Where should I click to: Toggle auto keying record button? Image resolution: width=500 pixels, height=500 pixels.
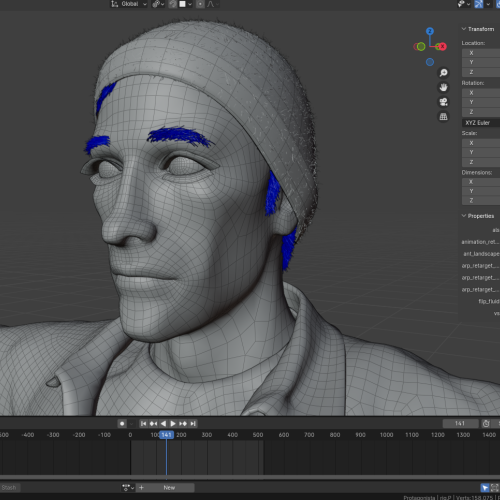coord(122,424)
